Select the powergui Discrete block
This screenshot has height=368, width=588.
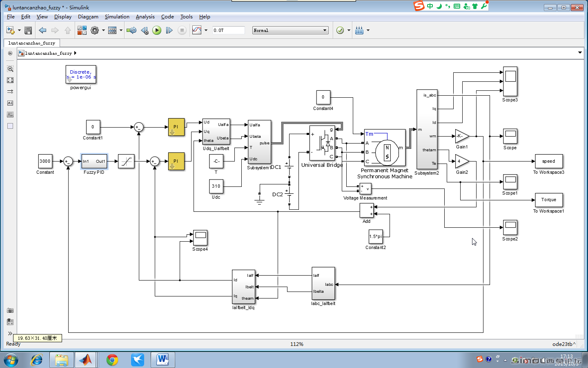click(81, 74)
